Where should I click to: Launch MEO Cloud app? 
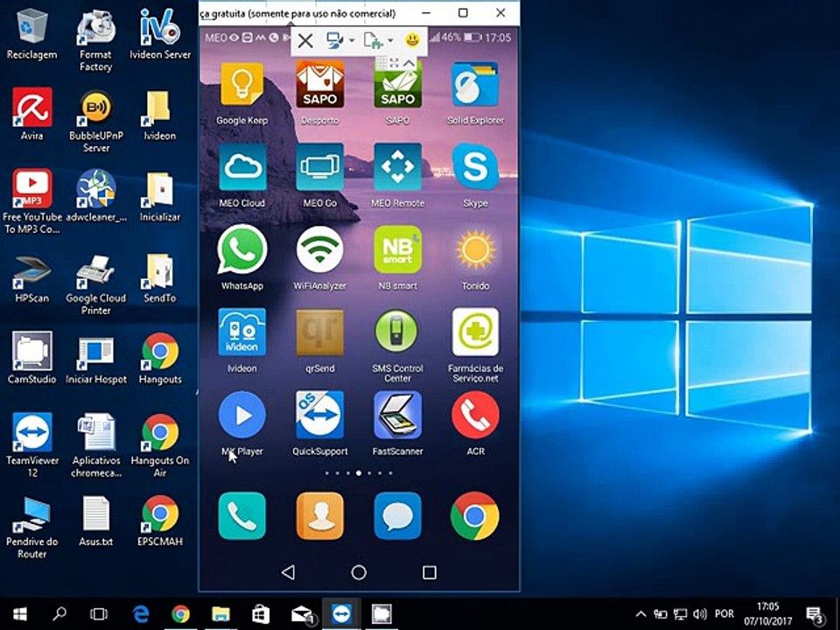coord(241,167)
